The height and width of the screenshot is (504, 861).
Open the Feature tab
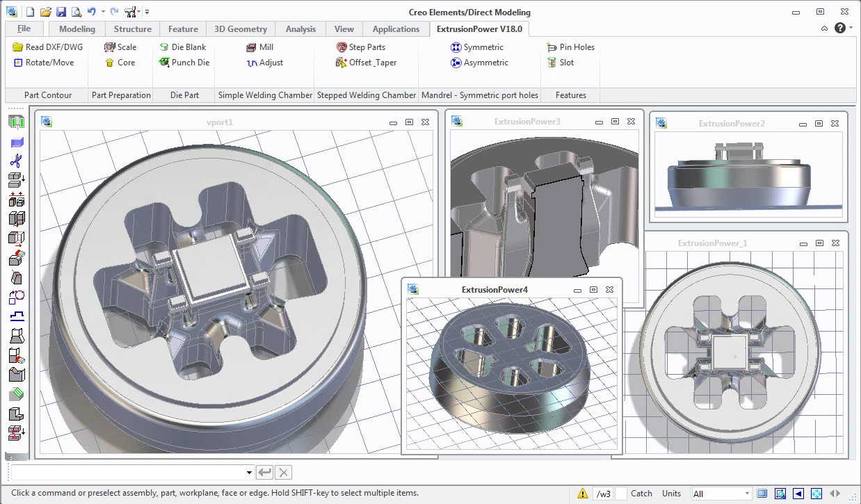(184, 29)
